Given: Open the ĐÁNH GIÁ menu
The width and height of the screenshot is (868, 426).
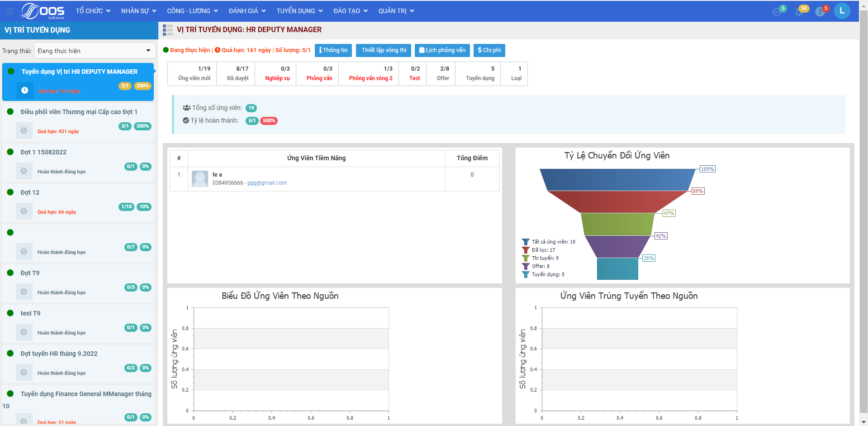Looking at the screenshot, I should (x=247, y=11).
